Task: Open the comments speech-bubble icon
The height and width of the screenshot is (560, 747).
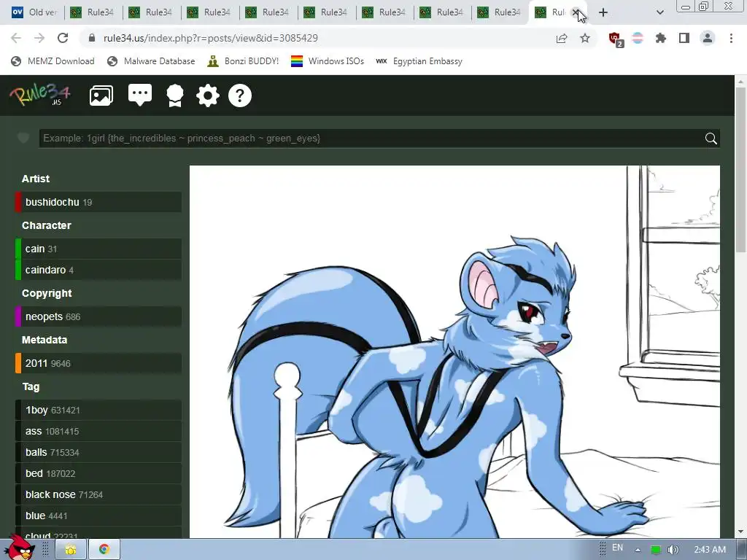Action: click(140, 96)
